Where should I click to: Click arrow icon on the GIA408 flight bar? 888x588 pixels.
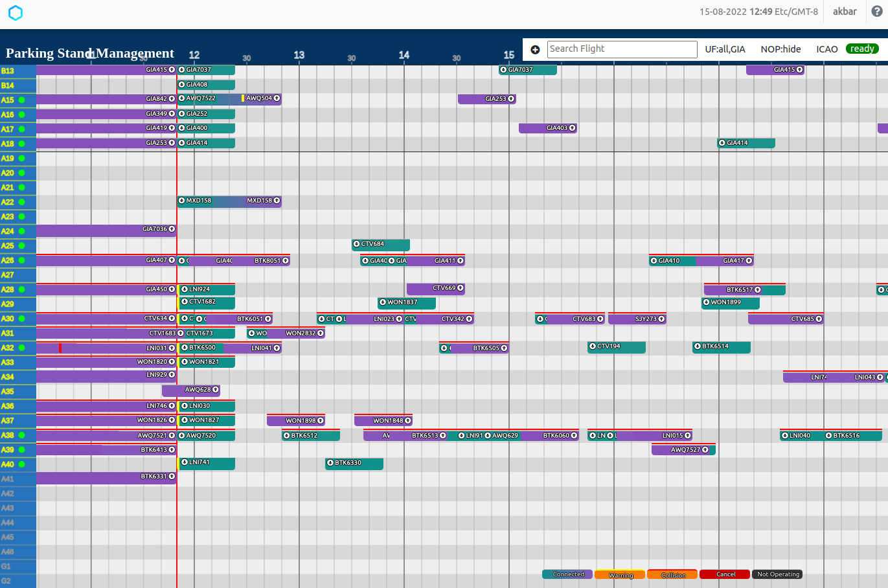(x=182, y=85)
